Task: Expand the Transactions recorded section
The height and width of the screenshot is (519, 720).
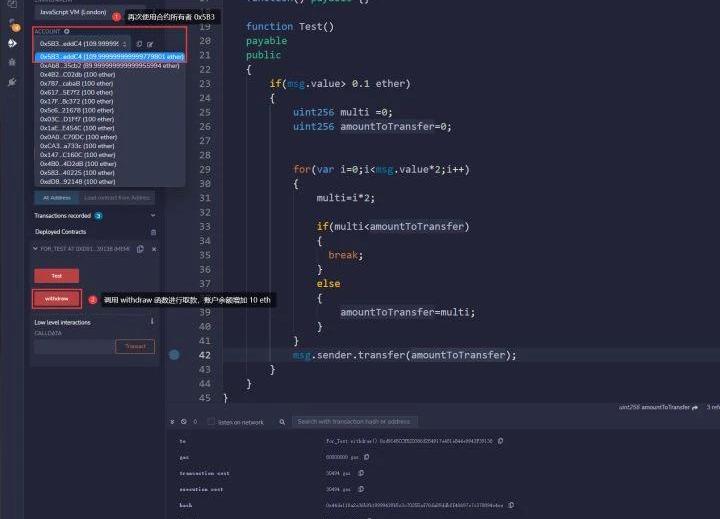Action: tap(153, 215)
